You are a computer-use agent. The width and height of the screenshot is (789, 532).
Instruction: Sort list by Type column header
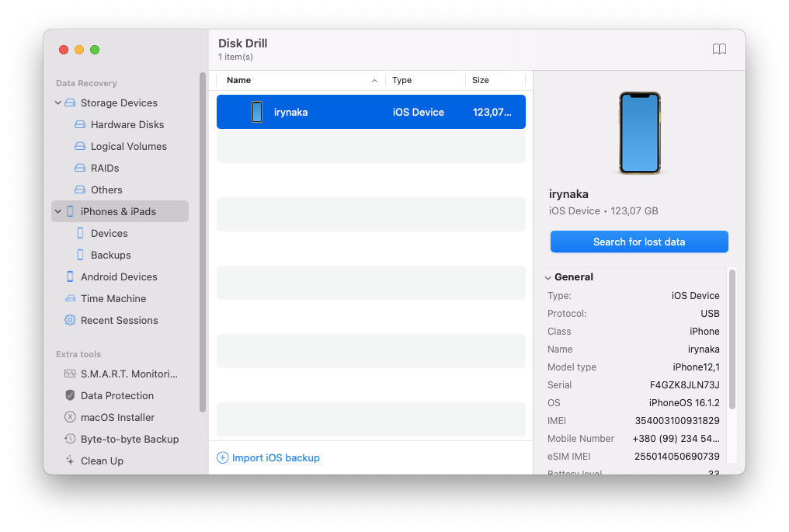coord(426,80)
